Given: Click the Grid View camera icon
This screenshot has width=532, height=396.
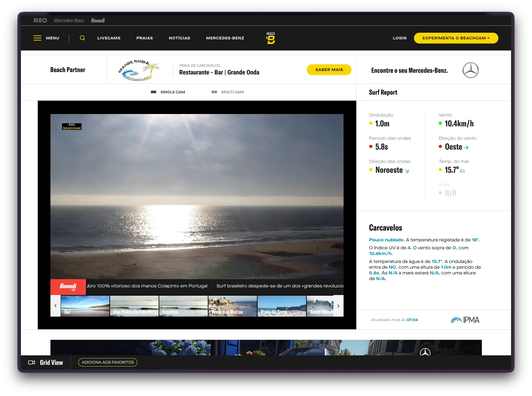Looking at the screenshot, I should (x=32, y=362).
